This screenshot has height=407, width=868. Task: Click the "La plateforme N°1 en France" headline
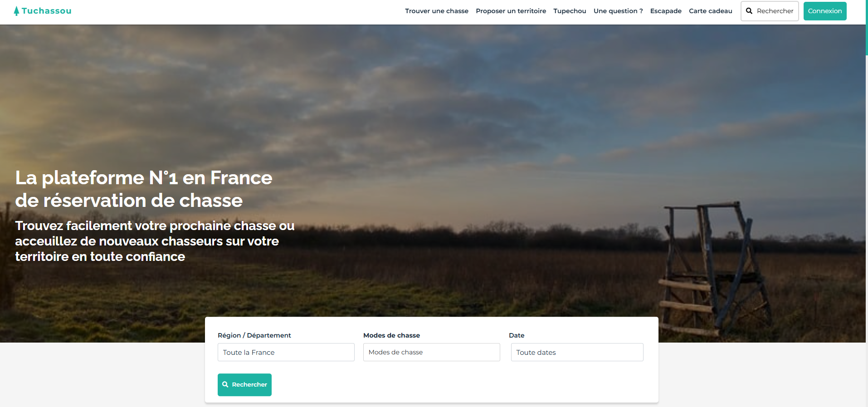pos(144,178)
